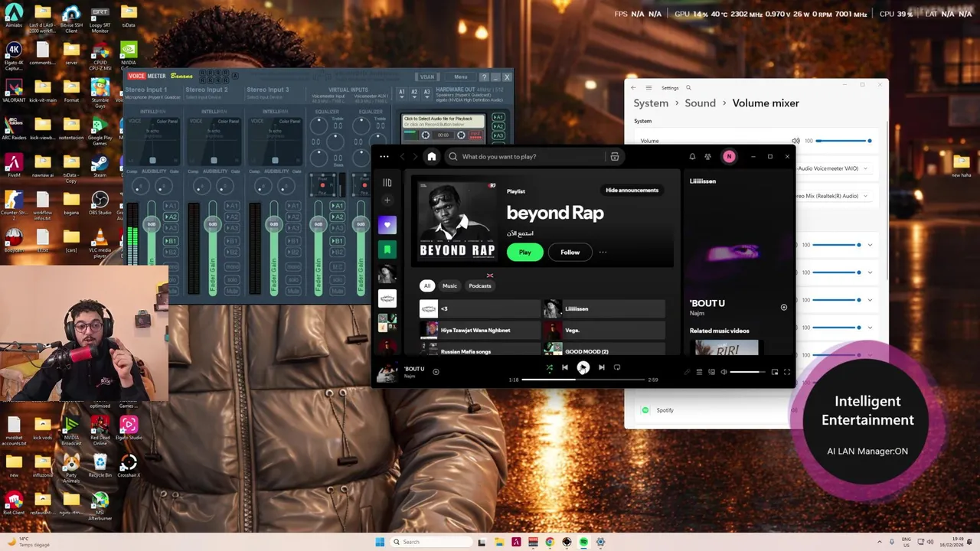Image resolution: width=980 pixels, height=551 pixels.
Task: Open Voicemeeter VBAN button
Action: (426, 77)
